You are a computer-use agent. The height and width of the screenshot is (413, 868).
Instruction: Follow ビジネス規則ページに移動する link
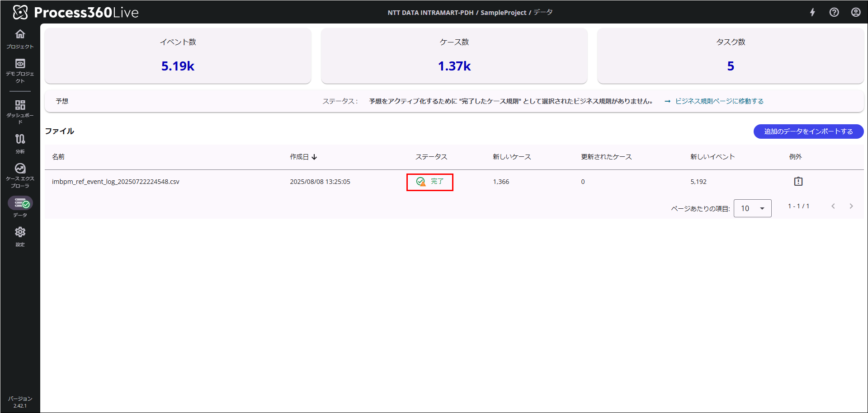coord(719,101)
